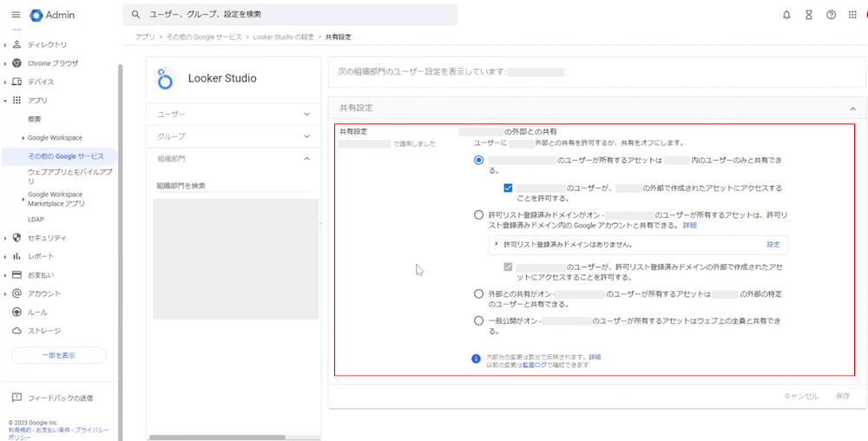
Task: Click the セキュリティ shield icon
Action: coord(16,238)
